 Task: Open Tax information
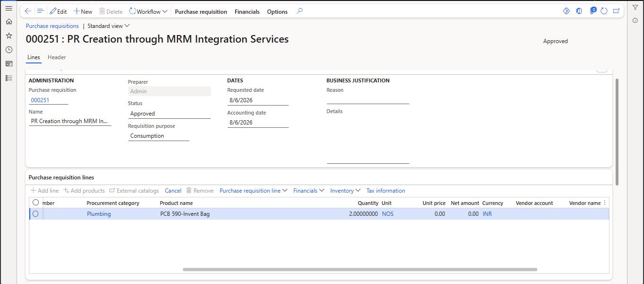point(386,191)
